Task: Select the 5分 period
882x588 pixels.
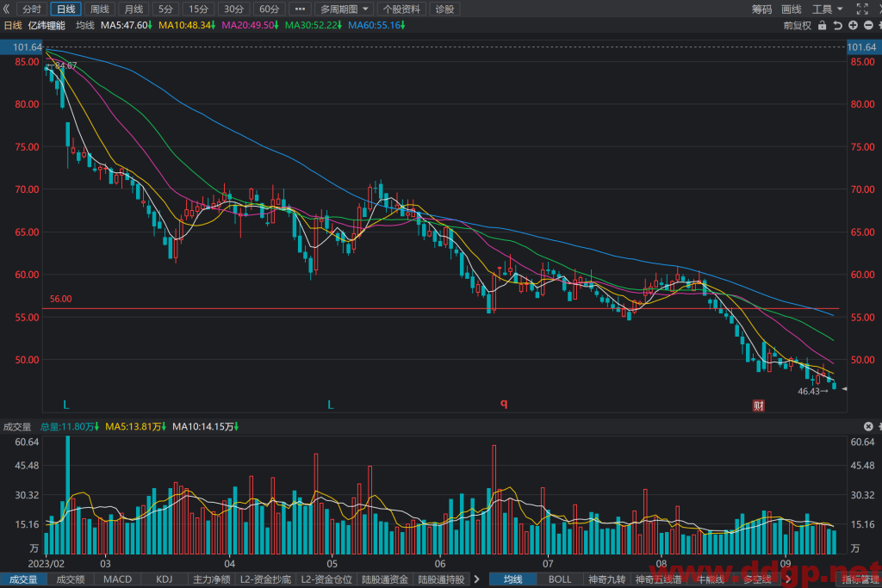Action: [x=165, y=9]
